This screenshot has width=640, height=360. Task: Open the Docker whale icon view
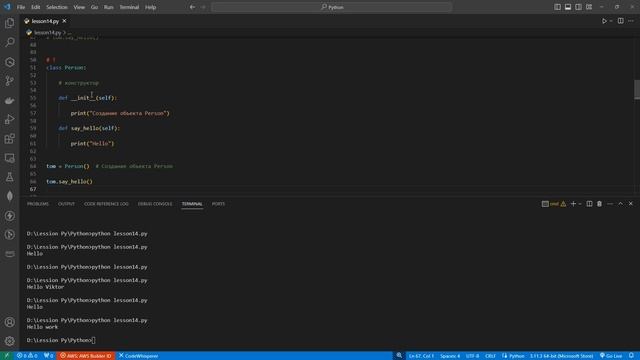click(9, 100)
